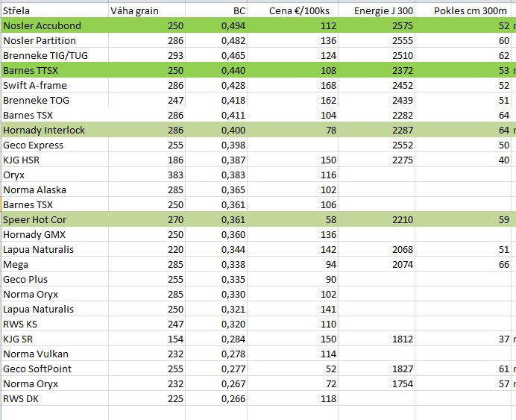
Task: Select the Energie J 300 header
Action: pos(377,10)
